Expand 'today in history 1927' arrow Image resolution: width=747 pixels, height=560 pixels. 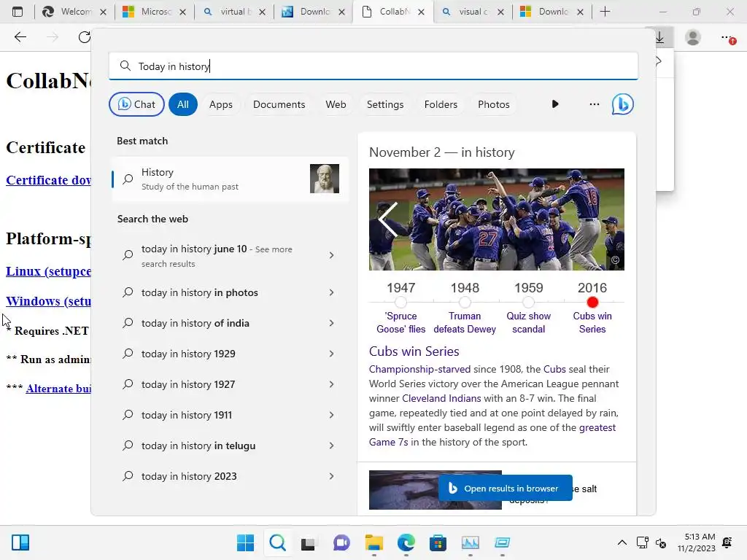[x=332, y=384]
